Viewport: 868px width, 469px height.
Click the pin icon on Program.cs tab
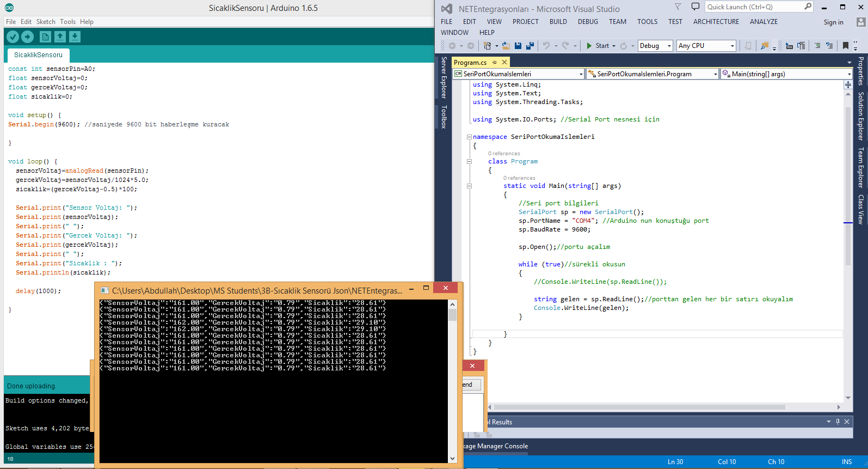point(494,63)
